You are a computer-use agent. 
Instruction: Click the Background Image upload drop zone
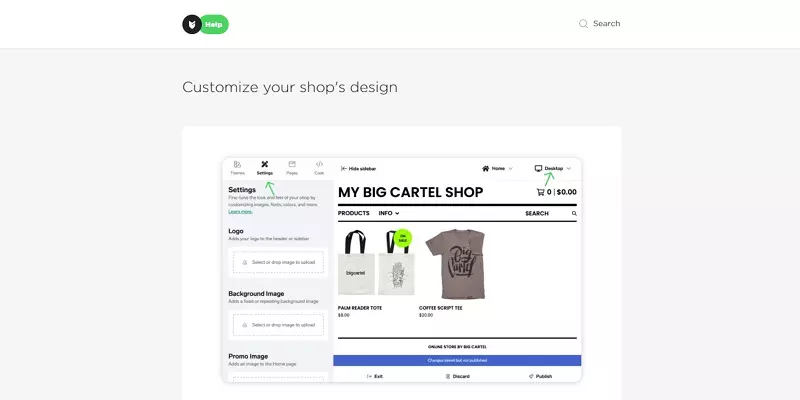click(x=279, y=325)
